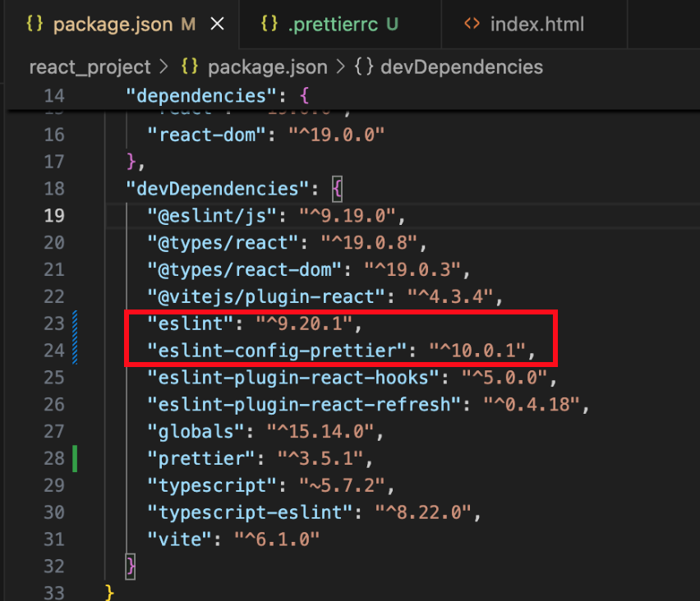
Task: Click line number 28 in gutter
Action: [x=54, y=459]
